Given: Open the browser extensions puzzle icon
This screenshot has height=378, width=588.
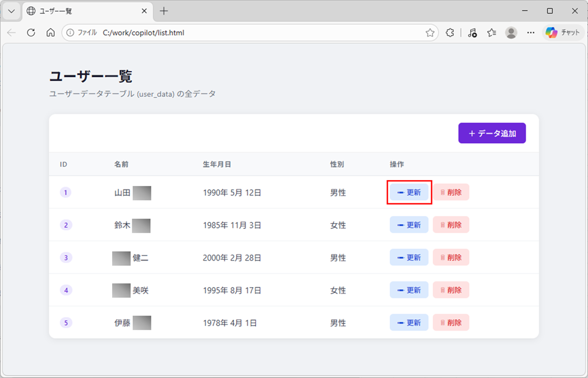Looking at the screenshot, I should [x=450, y=33].
